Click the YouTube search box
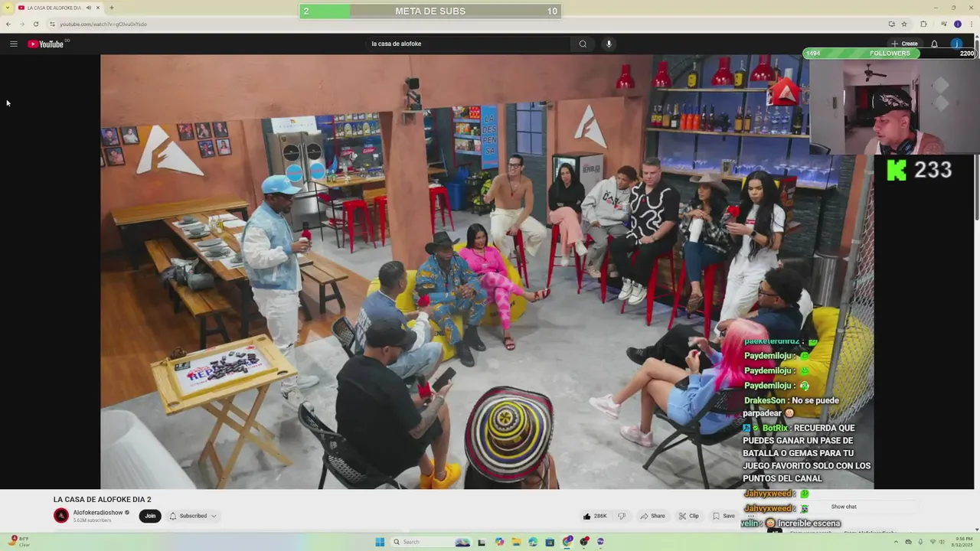Viewport: 980px width, 551px height. 467,44
